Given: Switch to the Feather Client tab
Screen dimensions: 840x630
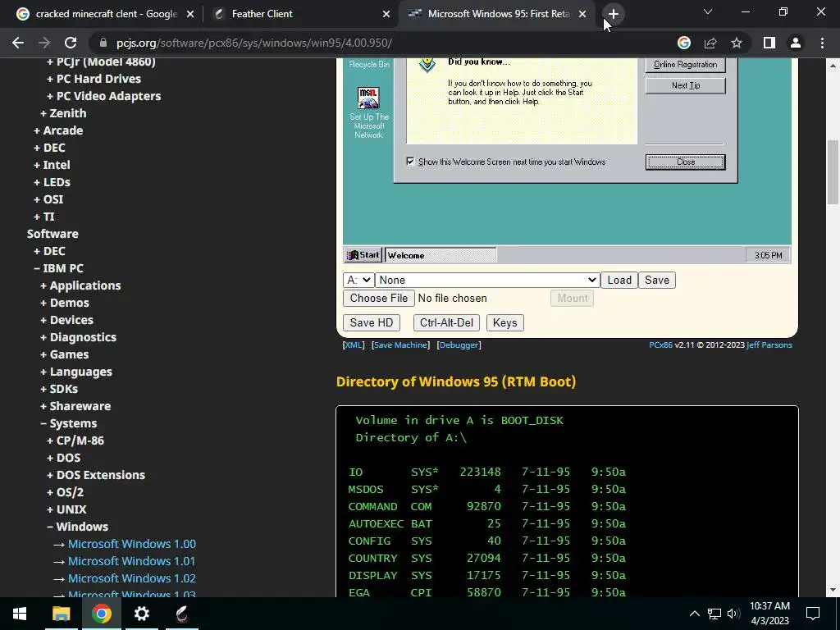Looking at the screenshot, I should [x=300, y=14].
